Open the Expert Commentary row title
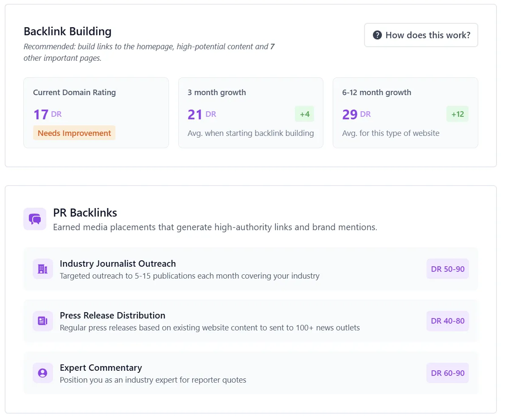This screenshot has width=505, height=420. point(101,368)
